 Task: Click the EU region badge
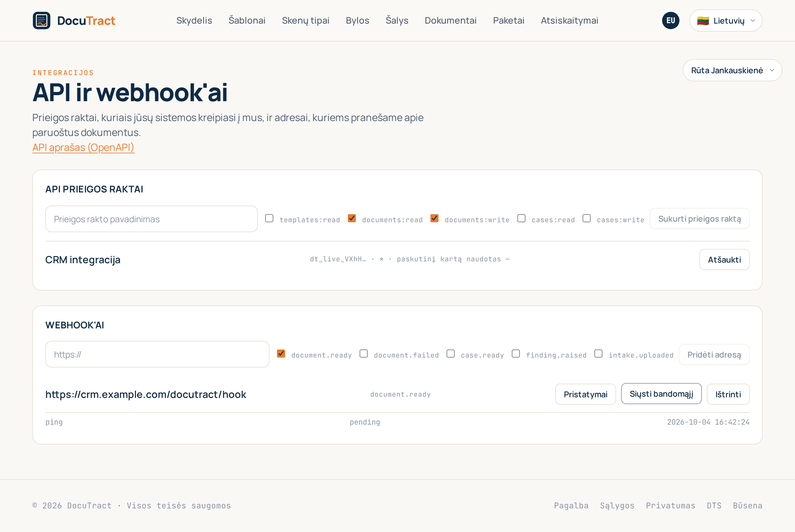point(670,21)
